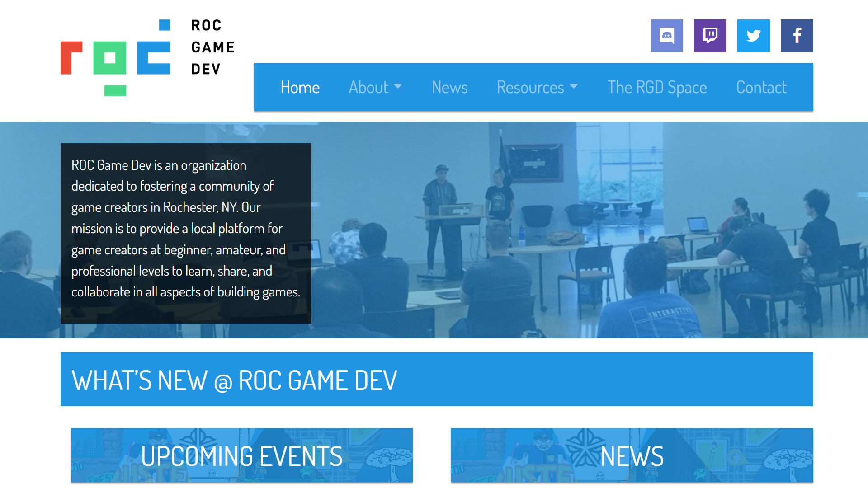Open the Facebook page icon
Viewport: 868px width, 488px height.
pyautogui.click(x=797, y=36)
